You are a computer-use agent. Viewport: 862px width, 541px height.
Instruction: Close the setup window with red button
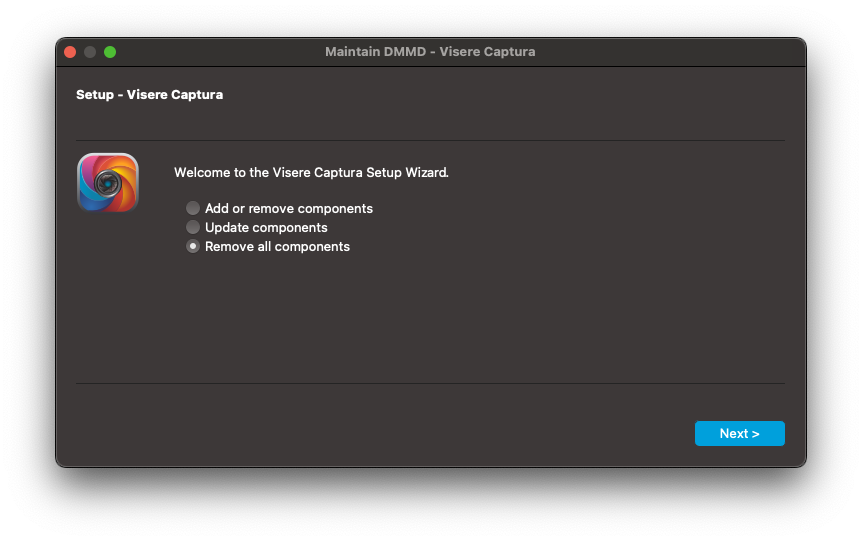pos(70,52)
